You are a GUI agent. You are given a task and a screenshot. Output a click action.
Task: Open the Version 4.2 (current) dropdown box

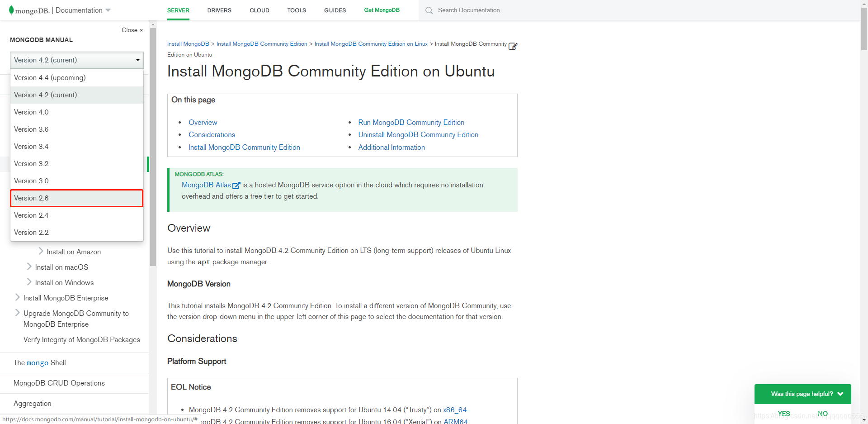pos(77,60)
